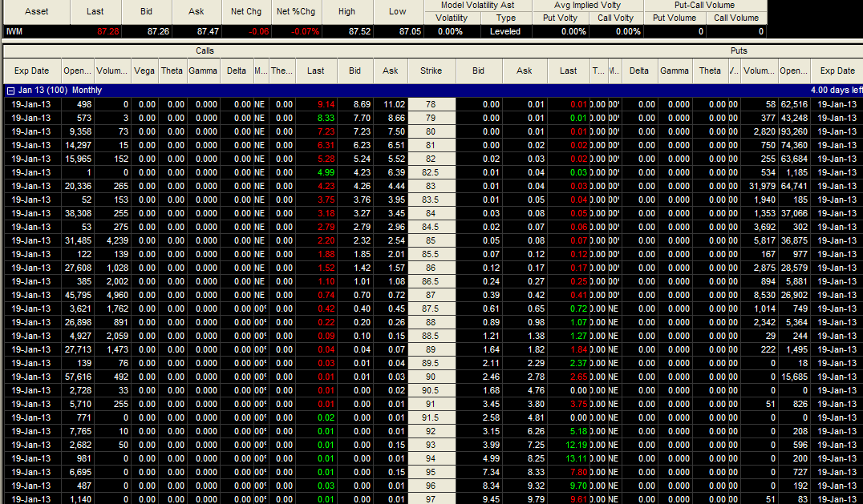The image size is (863, 504).
Task: Click call open interest 45,795
Action: [x=78, y=295]
